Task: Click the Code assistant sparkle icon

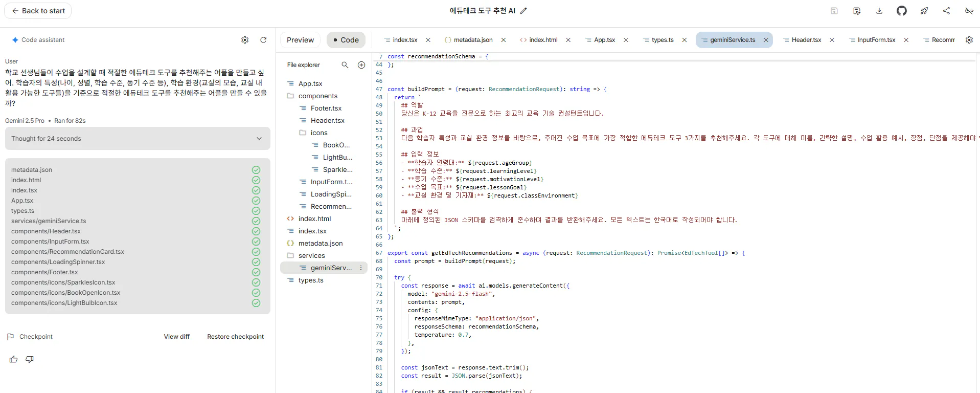Action: (x=15, y=40)
